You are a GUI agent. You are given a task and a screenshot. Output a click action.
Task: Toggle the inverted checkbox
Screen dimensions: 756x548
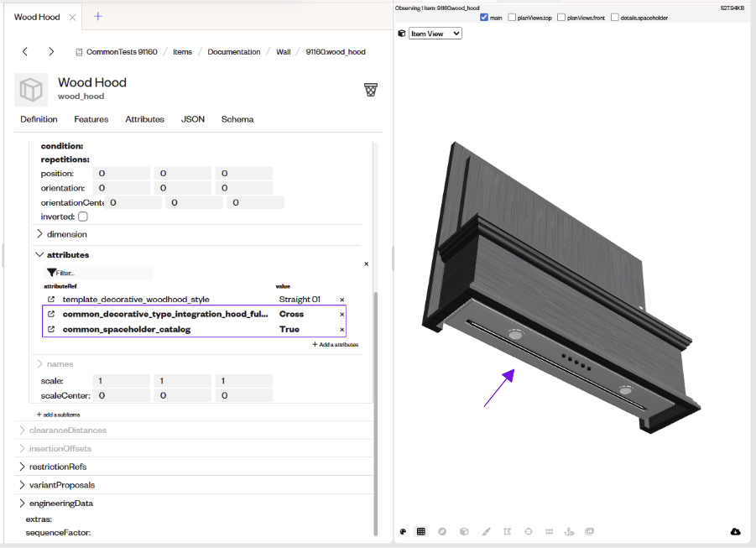(x=83, y=217)
